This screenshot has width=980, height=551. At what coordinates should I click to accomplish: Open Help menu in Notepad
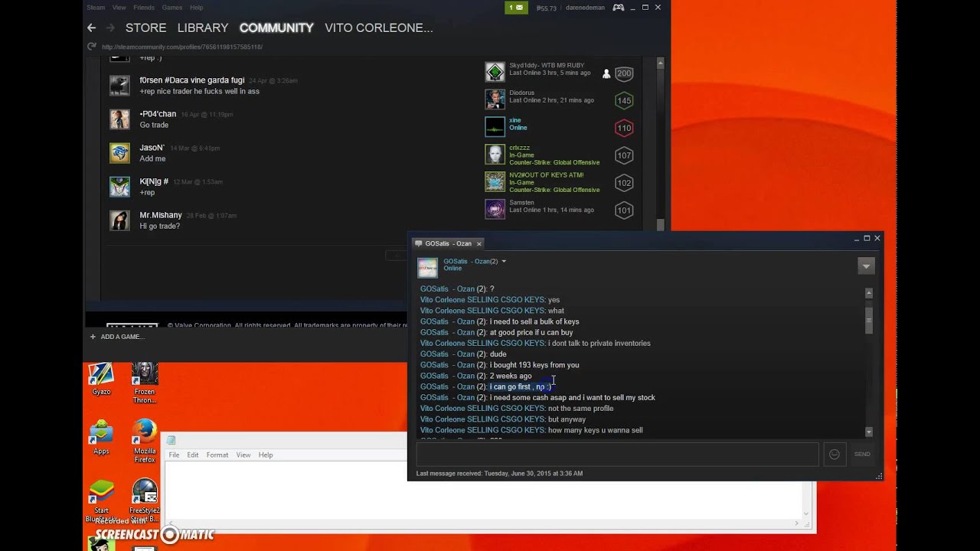click(x=266, y=455)
